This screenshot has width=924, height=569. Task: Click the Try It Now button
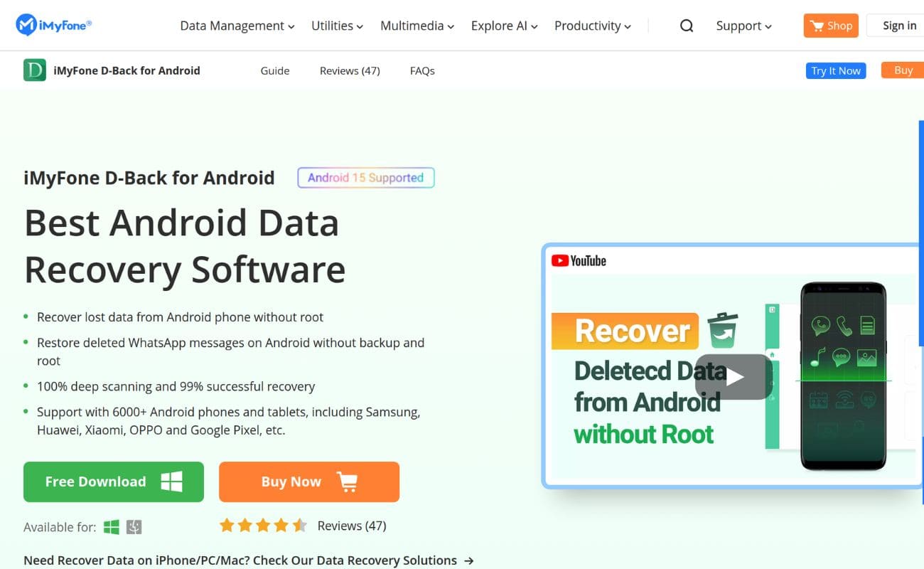click(836, 70)
